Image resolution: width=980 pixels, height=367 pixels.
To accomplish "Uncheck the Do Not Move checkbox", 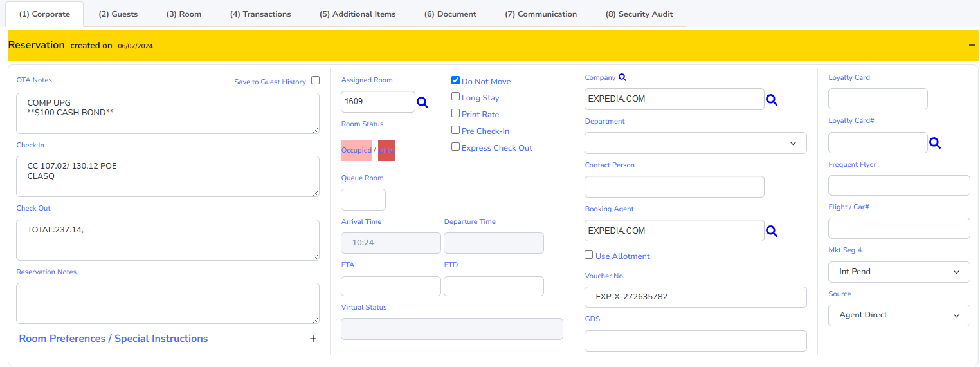I will [x=456, y=80].
